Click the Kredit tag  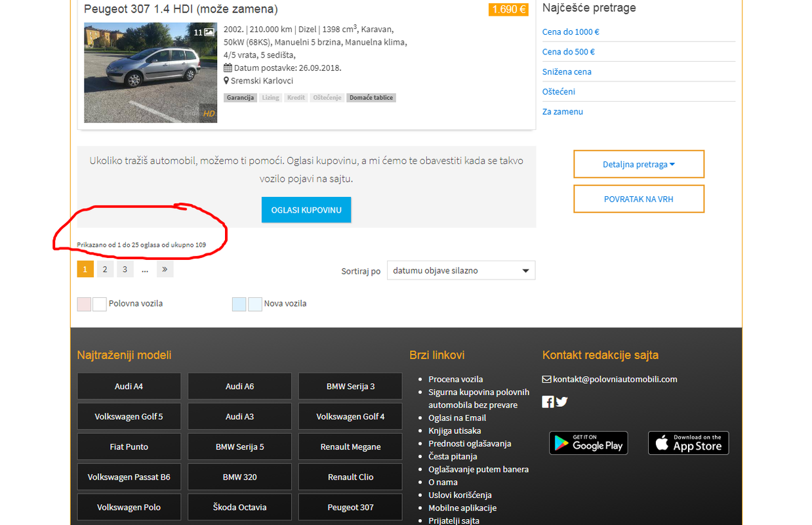tap(296, 98)
